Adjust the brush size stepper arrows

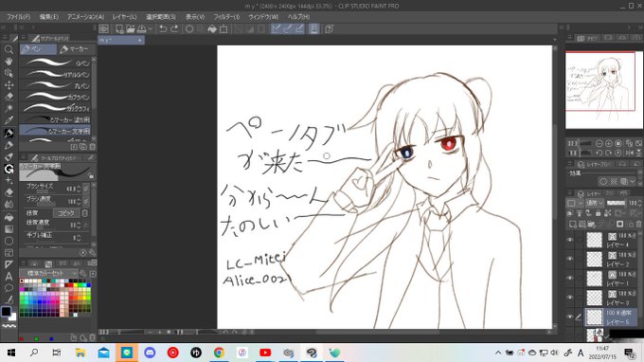(80, 189)
